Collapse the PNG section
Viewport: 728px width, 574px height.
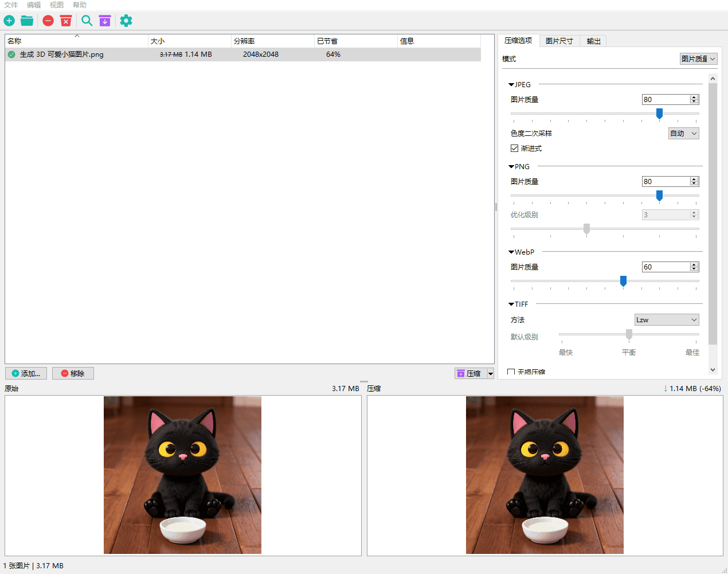(x=511, y=167)
